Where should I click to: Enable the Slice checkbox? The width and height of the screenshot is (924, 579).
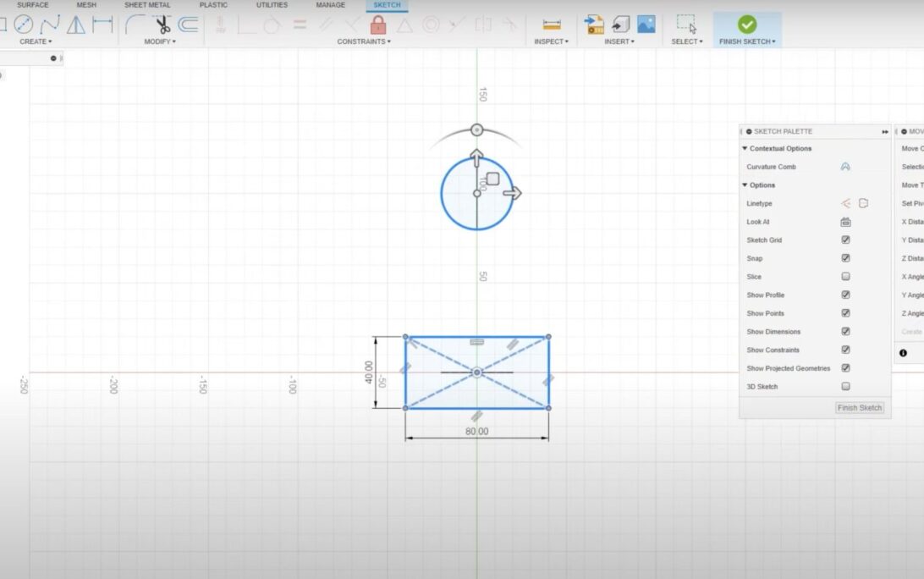click(845, 277)
